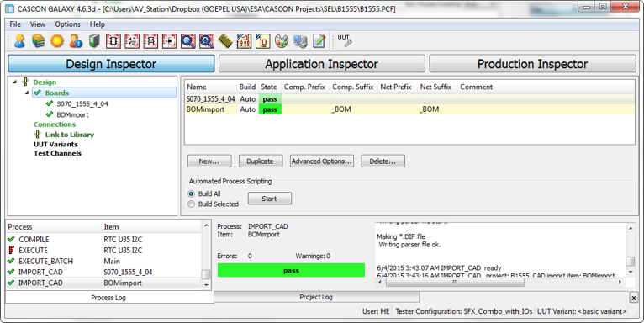Screen dimensions: 644x323
Task: Click the red figure-eight board icon
Action: 150,41
